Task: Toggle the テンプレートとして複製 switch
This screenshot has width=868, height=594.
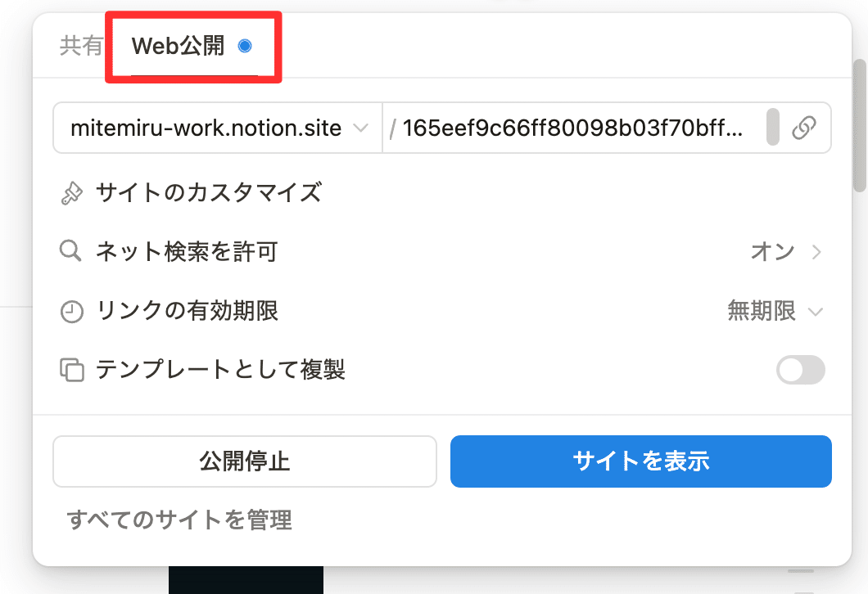Action: tap(801, 370)
